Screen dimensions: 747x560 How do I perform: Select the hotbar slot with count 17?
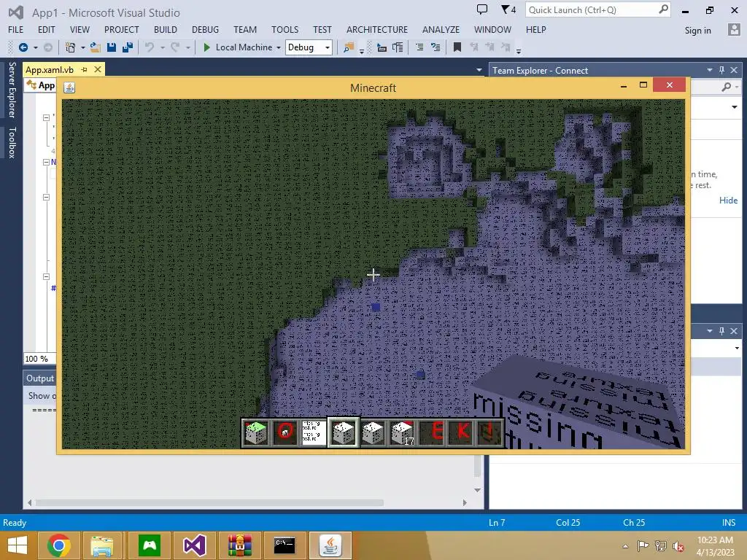403,432
